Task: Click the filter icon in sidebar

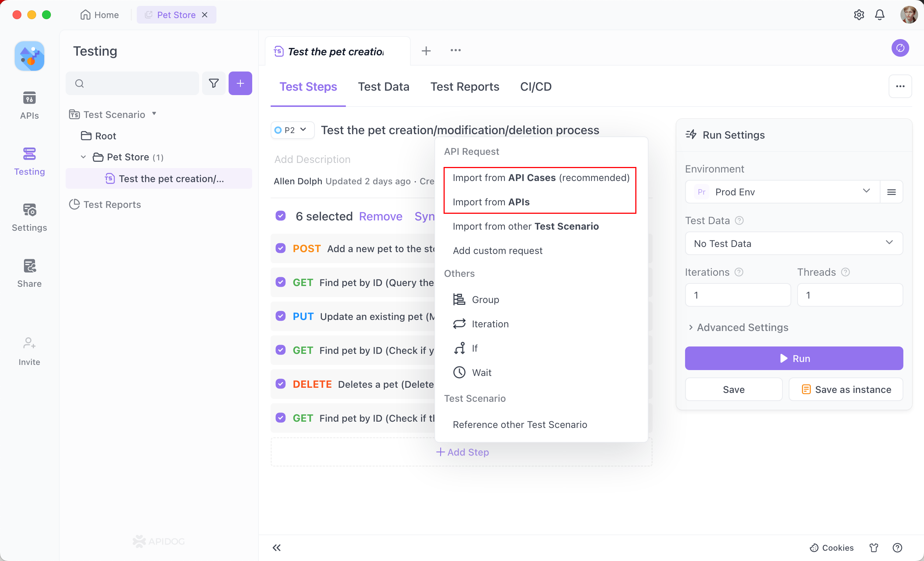Action: tap(215, 83)
